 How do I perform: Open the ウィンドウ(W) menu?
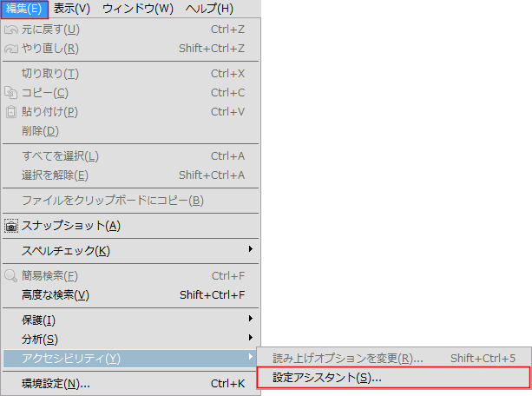point(138,9)
